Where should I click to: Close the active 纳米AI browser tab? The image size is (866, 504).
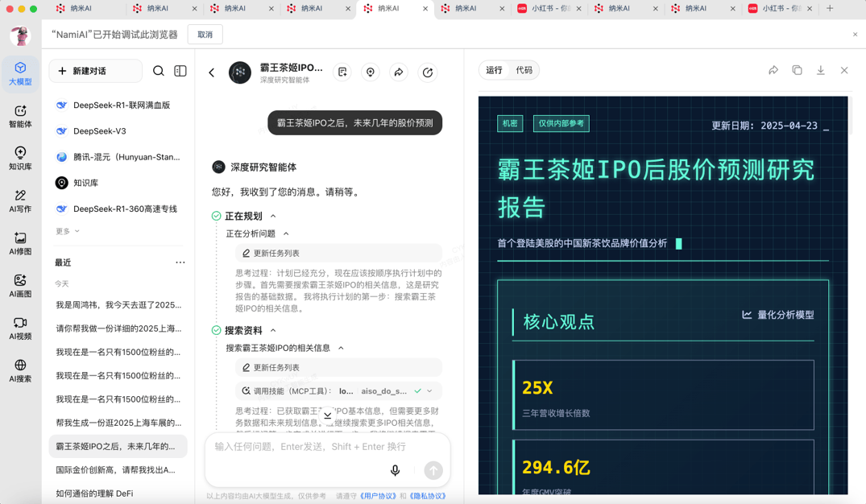[425, 9]
